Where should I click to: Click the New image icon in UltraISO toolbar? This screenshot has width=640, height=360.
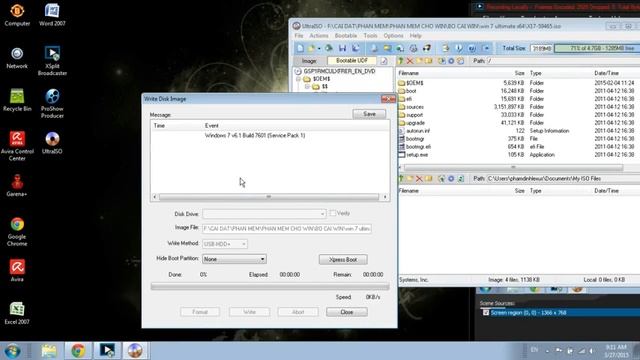300,48
